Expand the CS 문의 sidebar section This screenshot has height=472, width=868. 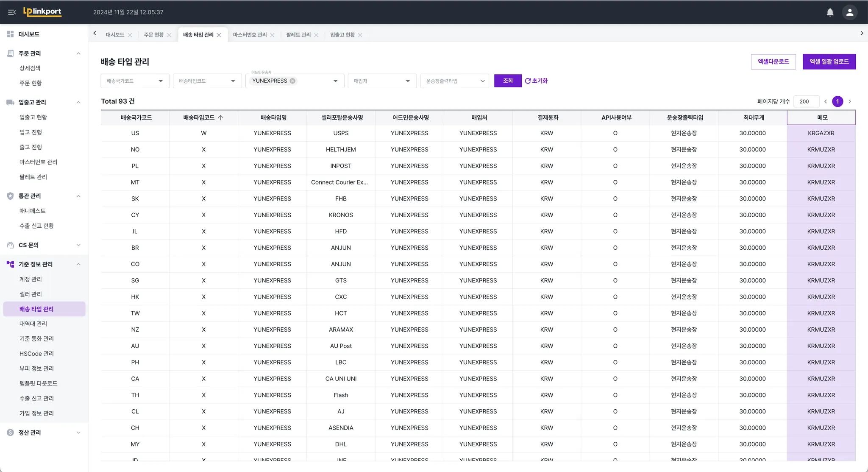[78, 245]
